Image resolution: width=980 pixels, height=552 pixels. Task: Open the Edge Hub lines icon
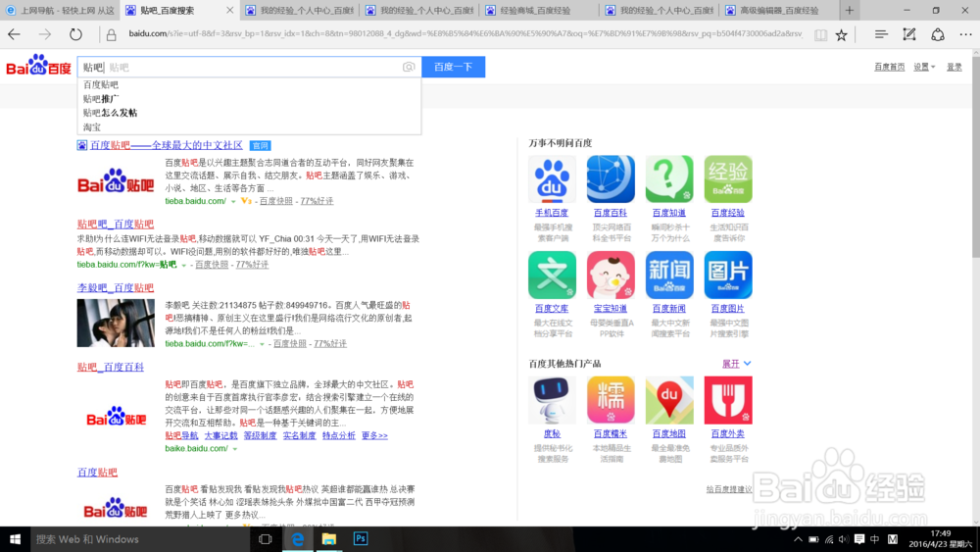point(881,34)
